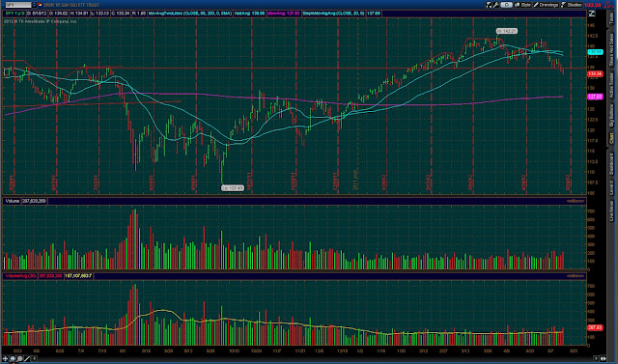618x364 pixels.
Task: Click the cyan moving average price axis tag
Action: (595, 52)
